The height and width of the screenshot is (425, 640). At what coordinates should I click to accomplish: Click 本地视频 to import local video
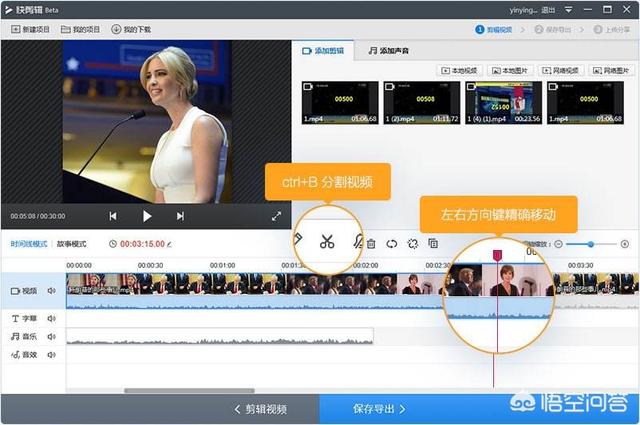point(460,70)
